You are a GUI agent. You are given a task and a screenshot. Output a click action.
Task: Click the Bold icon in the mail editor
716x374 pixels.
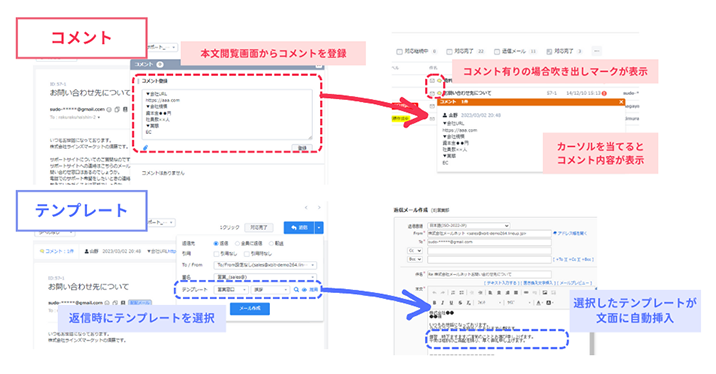(434, 302)
